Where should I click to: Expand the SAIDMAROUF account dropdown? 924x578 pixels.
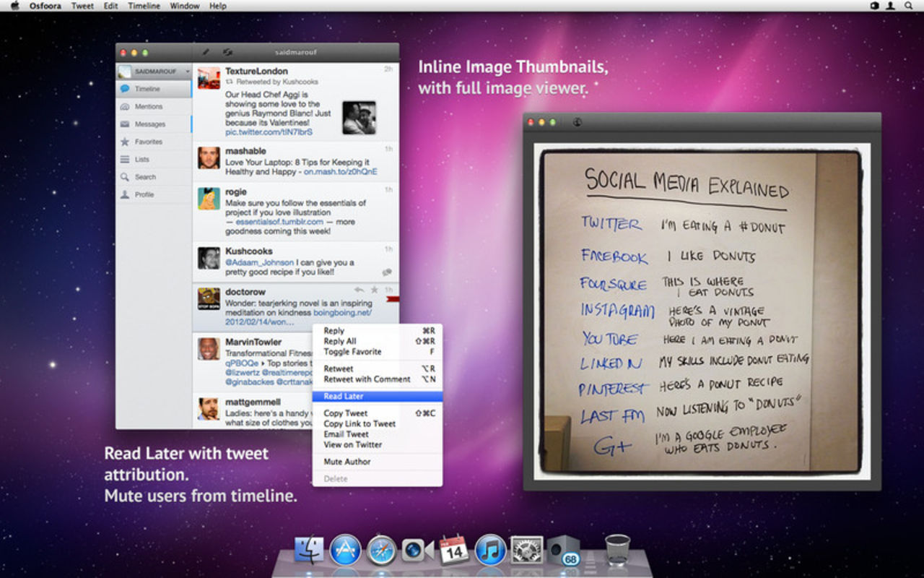click(x=187, y=72)
